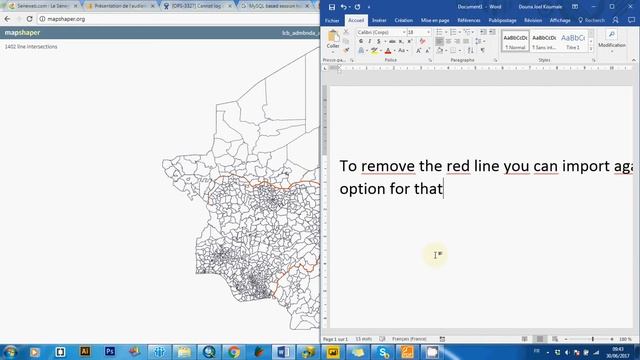This screenshot has width=640, height=360.
Task: Show paragraph marks with pilcrow icon
Action: pos(483,51)
